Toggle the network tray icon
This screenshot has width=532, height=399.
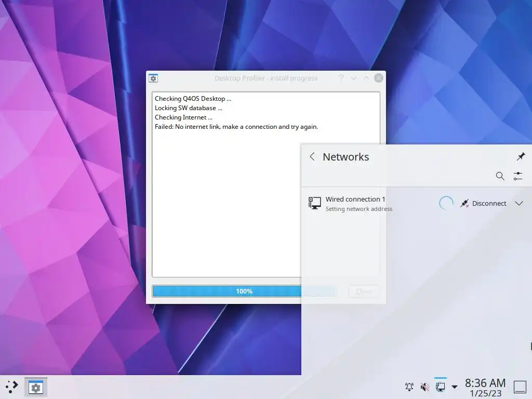(441, 387)
